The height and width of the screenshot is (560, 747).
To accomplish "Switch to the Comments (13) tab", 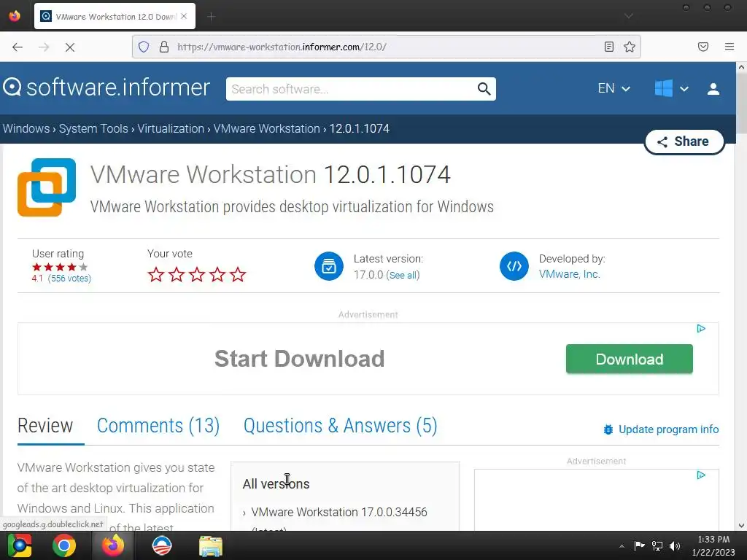I will [x=158, y=426].
